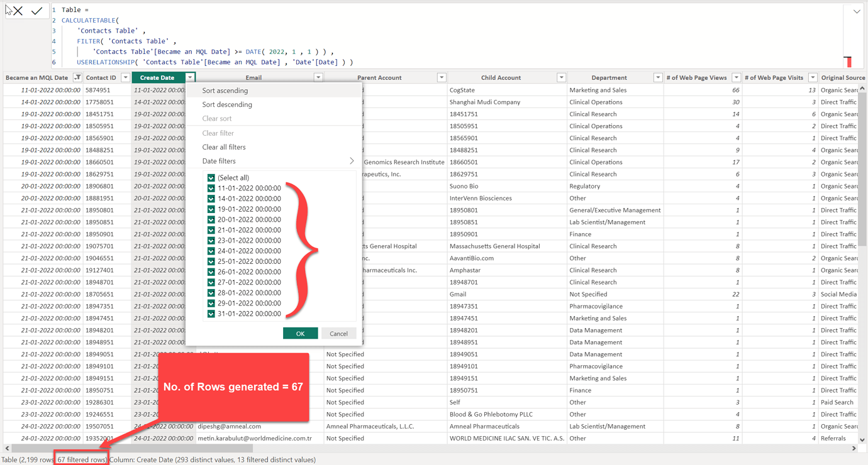
Task: Select Clear all filters menu entry
Action: (224, 147)
